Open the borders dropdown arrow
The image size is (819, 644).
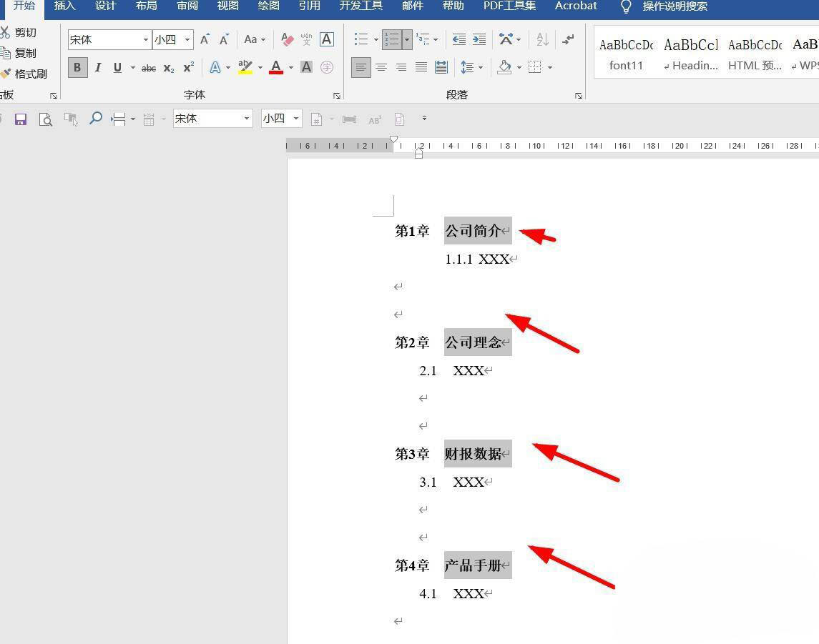550,67
